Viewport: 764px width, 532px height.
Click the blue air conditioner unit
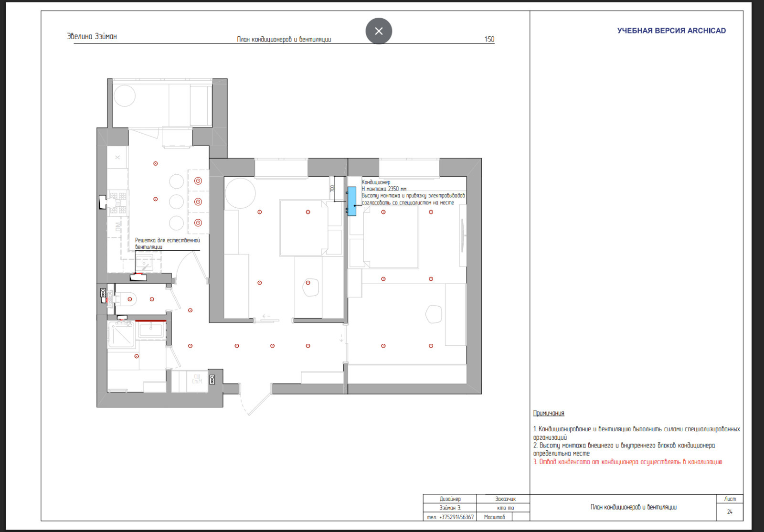pos(352,201)
